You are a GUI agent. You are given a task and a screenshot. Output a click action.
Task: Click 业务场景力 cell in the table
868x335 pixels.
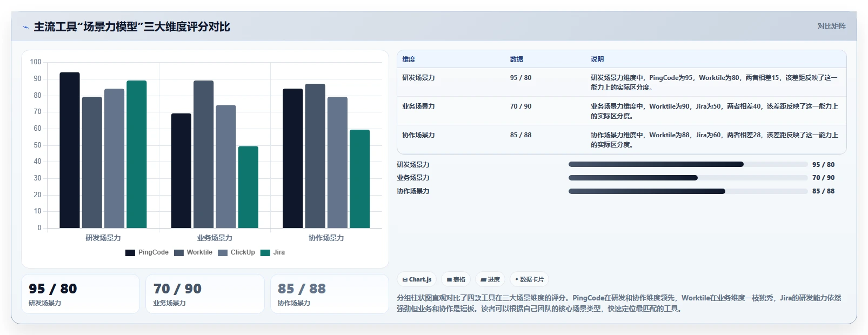click(x=418, y=106)
